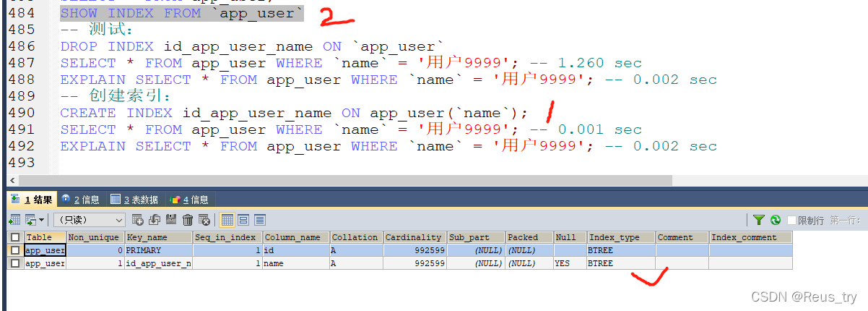Click the delete selected rows trash icon
This screenshot has height=311, width=868.
click(x=188, y=220)
